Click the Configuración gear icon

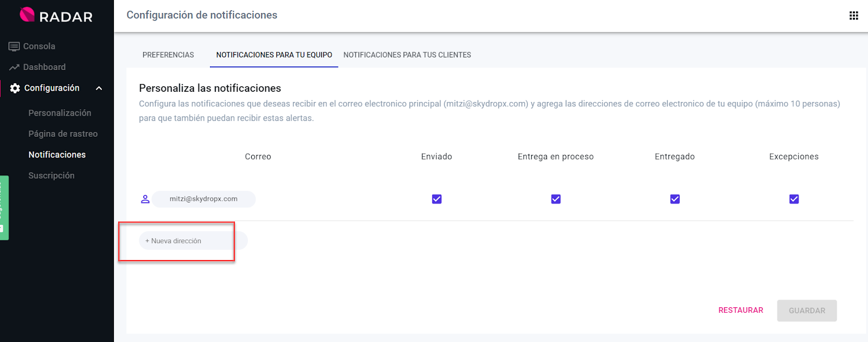[15, 88]
